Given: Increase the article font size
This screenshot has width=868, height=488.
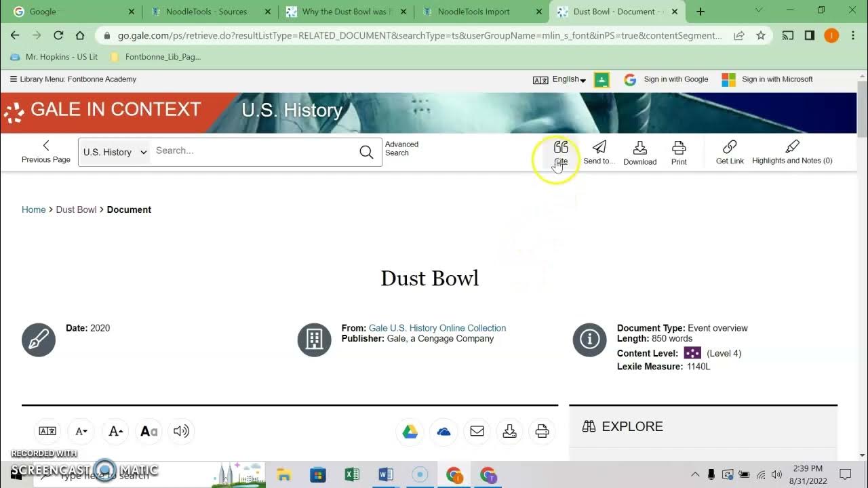Looking at the screenshot, I should click(x=115, y=431).
